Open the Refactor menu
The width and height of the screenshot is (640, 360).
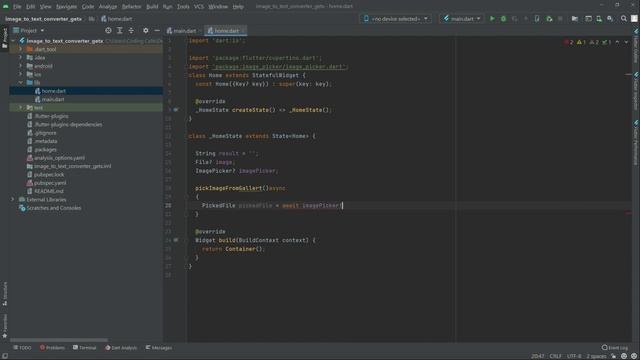[x=131, y=7]
